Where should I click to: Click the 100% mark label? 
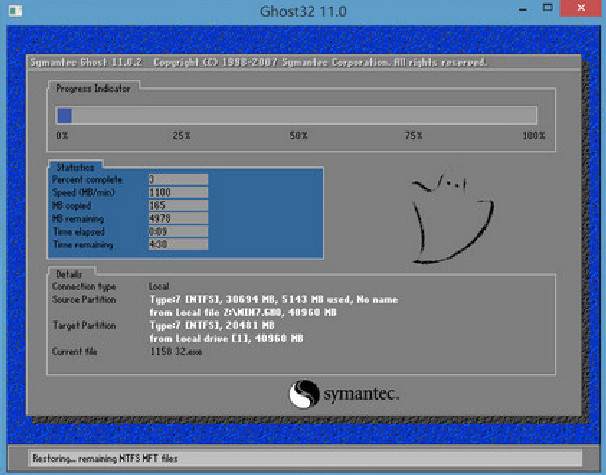pos(534,136)
